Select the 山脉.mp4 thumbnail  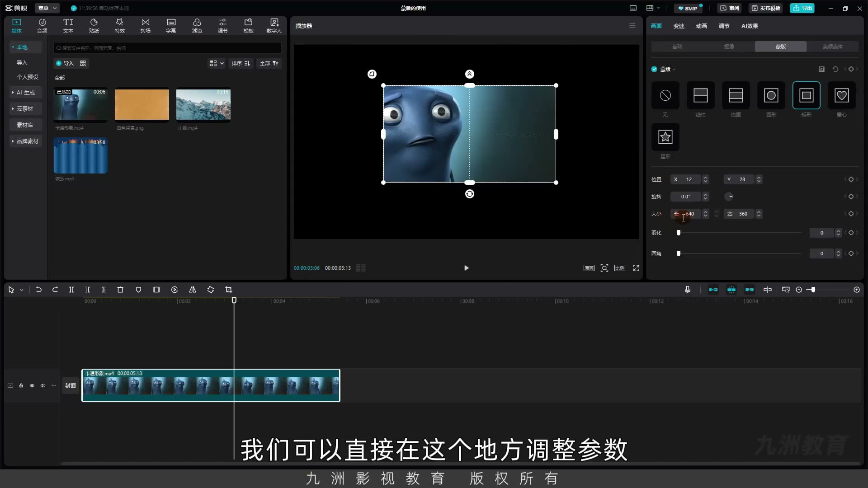click(203, 105)
